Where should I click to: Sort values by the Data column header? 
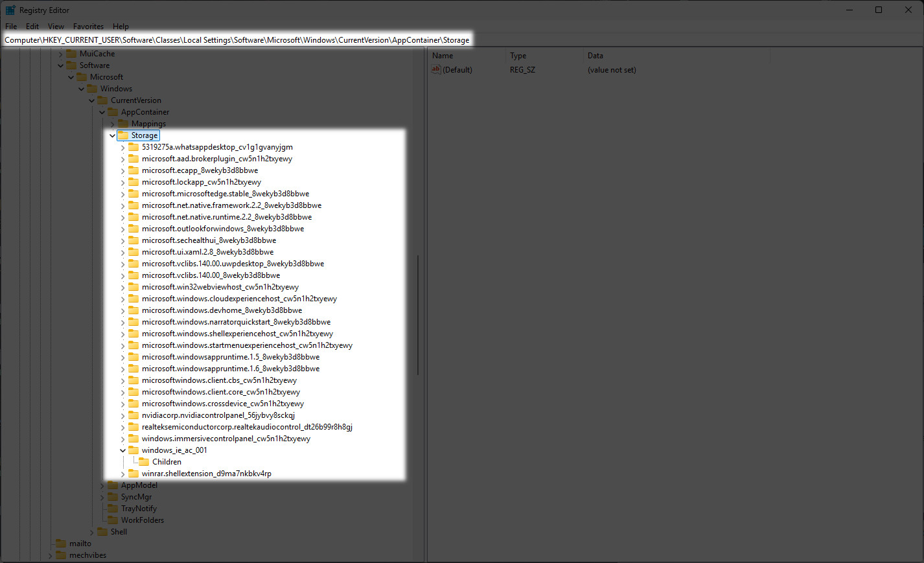676,56
